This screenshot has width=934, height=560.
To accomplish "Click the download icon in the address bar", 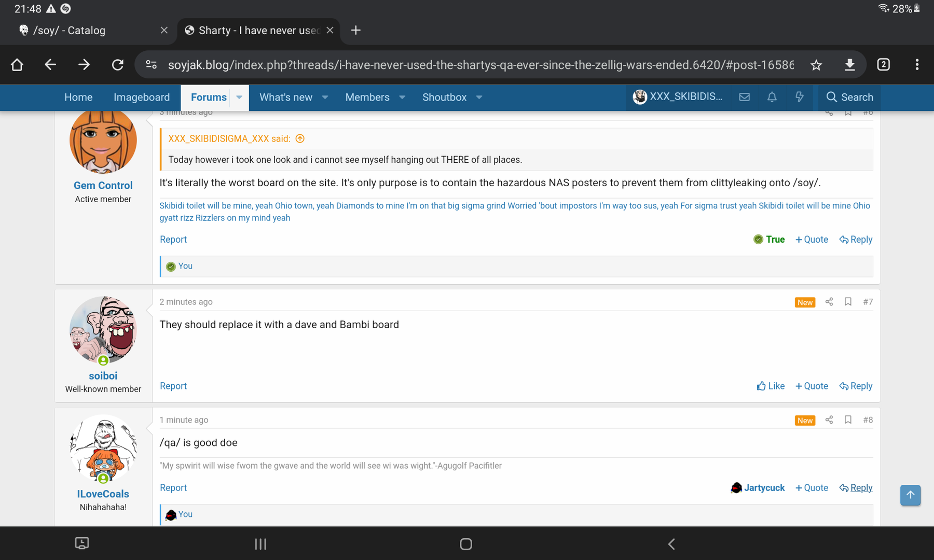I will pyautogui.click(x=849, y=65).
